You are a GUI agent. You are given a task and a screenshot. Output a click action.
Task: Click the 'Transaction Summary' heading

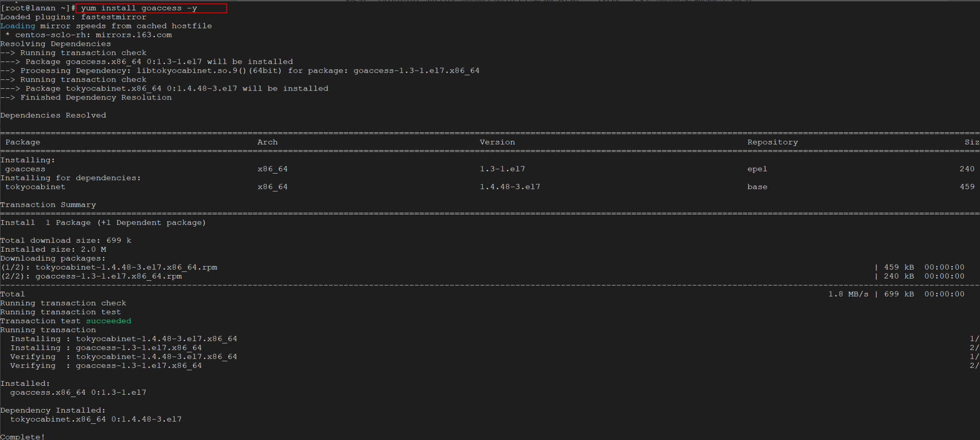pyautogui.click(x=48, y=205)
